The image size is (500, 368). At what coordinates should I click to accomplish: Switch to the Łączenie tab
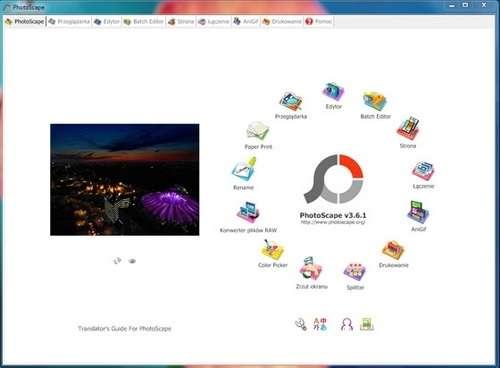click(214, 22)
